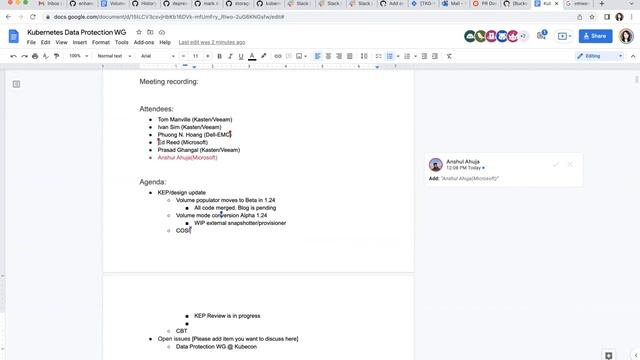Image resolution: width=640 pixels, height=360 pixels.
Task: Insert an image from the toolbar
Action: [x=299, y=56]
